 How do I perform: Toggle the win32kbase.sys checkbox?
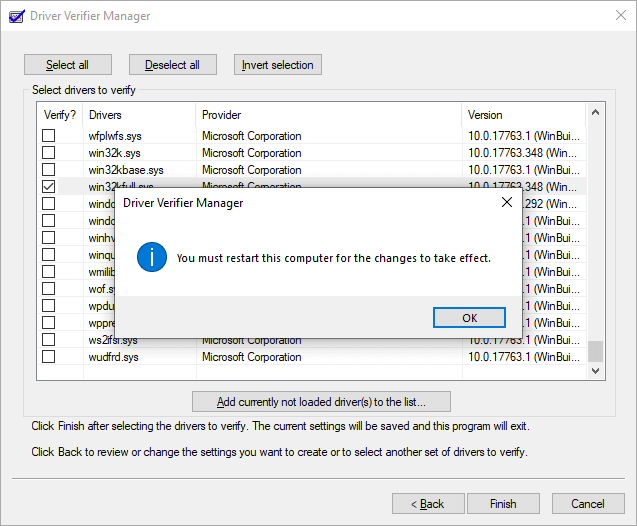click(x=48, y=170)
